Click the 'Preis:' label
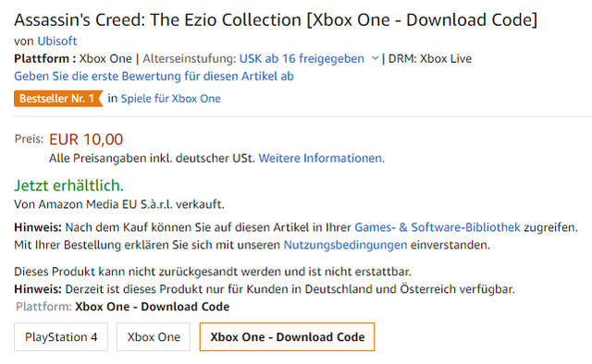The height and width of the screenshot is (364, 592). pyautogui.click(x=29, y=139)
